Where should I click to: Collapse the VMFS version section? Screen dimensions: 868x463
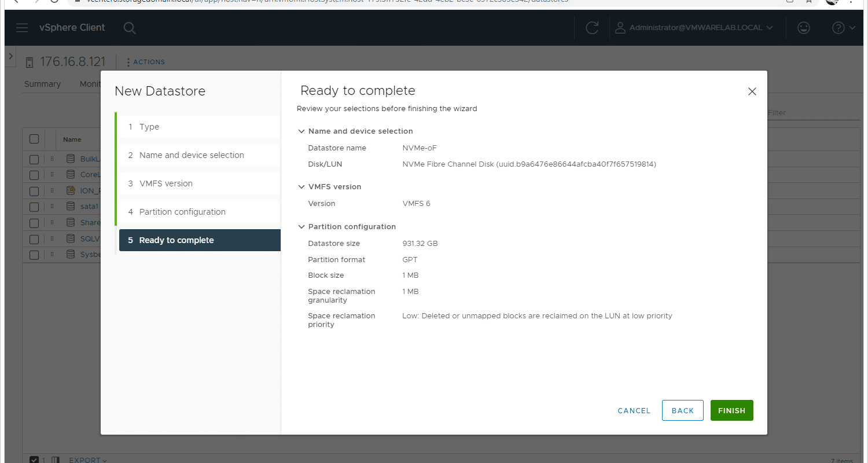301,187
